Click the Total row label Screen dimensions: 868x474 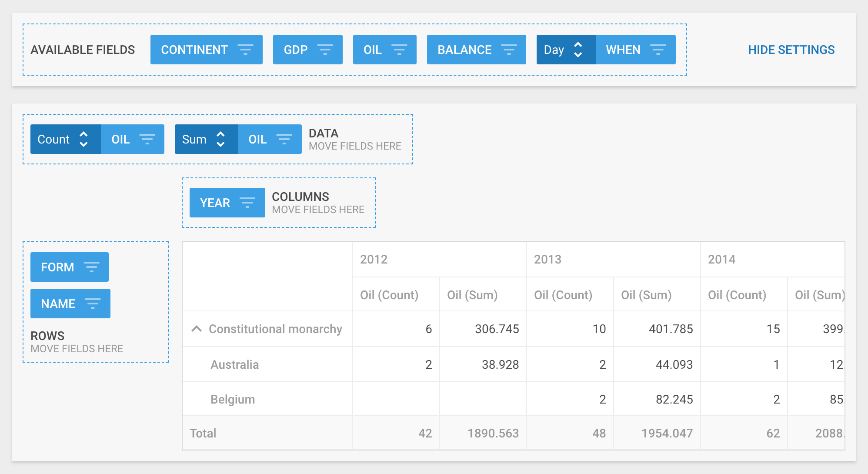[203, 433]
